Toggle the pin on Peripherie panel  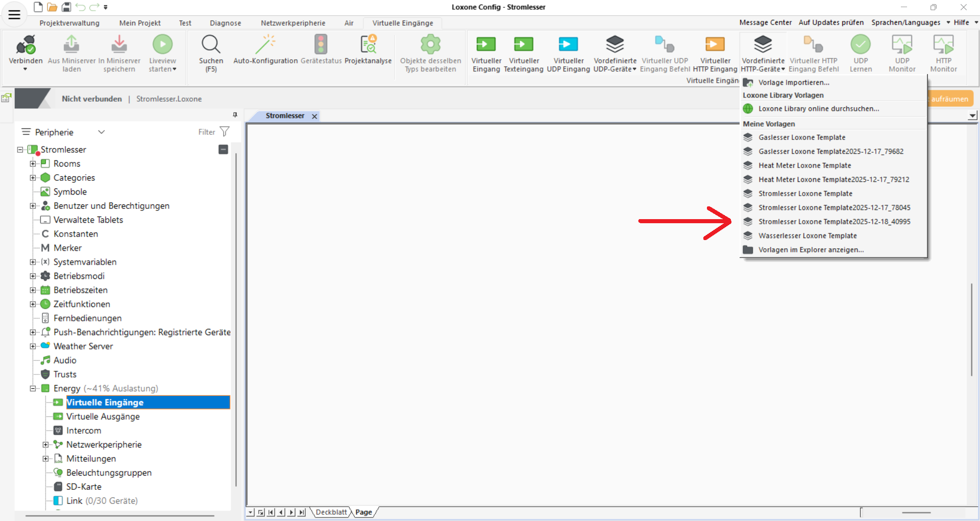(235, 115)
